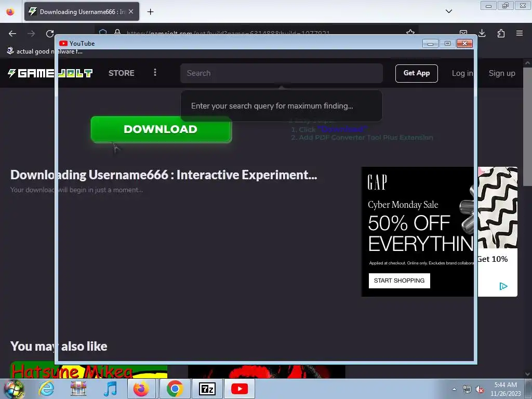Switch to YouTube taskbar window
The width and height of the screenshot is (532, 399).
coord(239,389)
